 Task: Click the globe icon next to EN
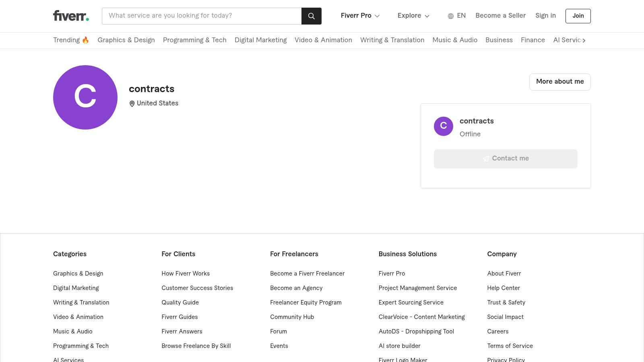pos(451,16)
